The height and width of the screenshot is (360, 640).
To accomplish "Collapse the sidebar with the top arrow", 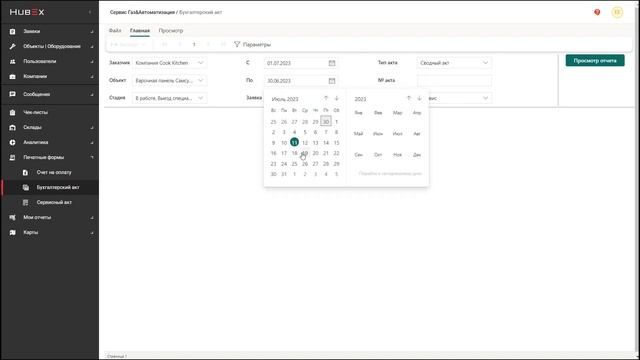I will point(90,12).
